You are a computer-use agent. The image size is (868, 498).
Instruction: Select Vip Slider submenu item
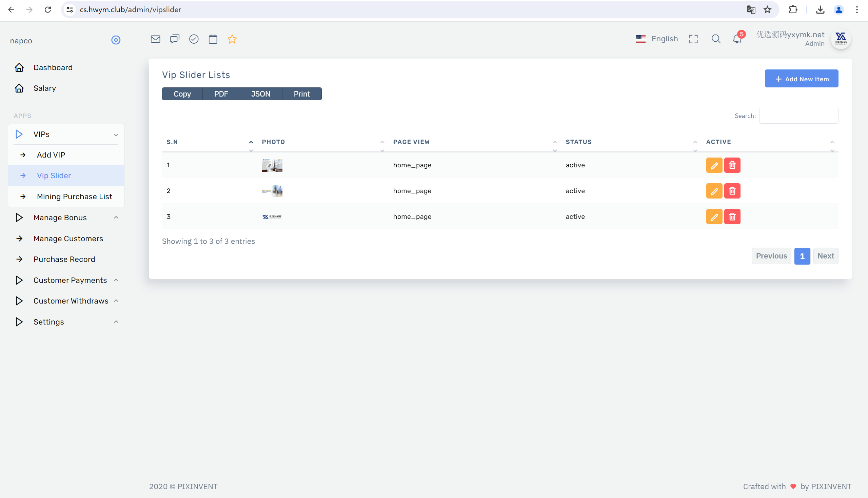(x=66, y=176)
